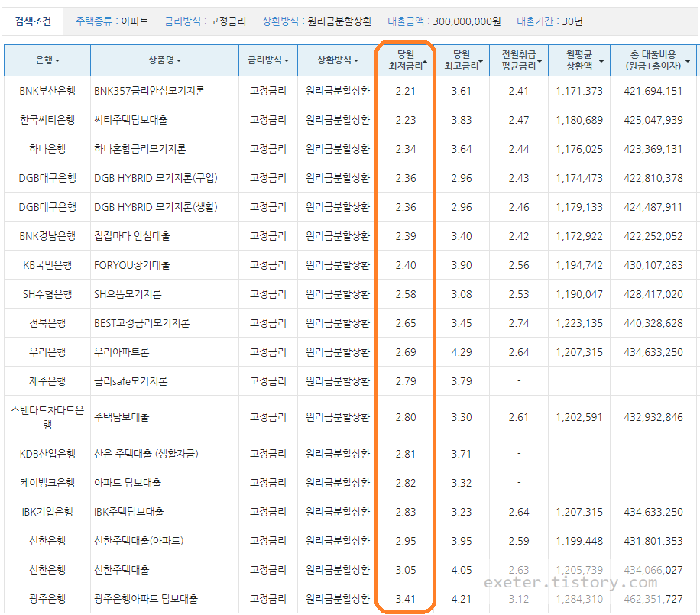Select BEST고정금리모기지론 product name
The height and width of the screenshot is (615, 700).
(x=141, y=323)
